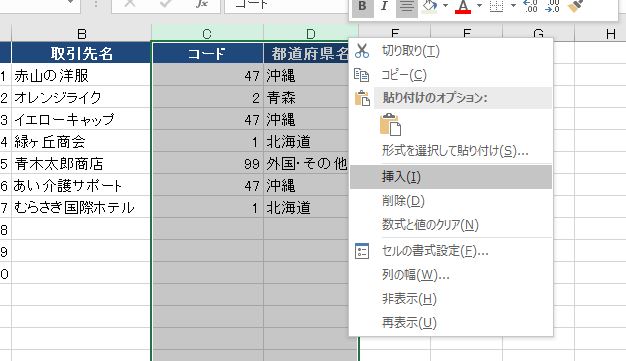Increase decimal places
626x361 pixels.
[x=531, y=6]
